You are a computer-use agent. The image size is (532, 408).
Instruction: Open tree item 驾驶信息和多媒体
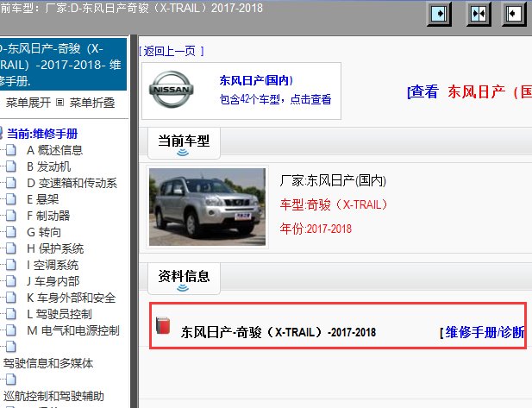[x=48, y=363]
